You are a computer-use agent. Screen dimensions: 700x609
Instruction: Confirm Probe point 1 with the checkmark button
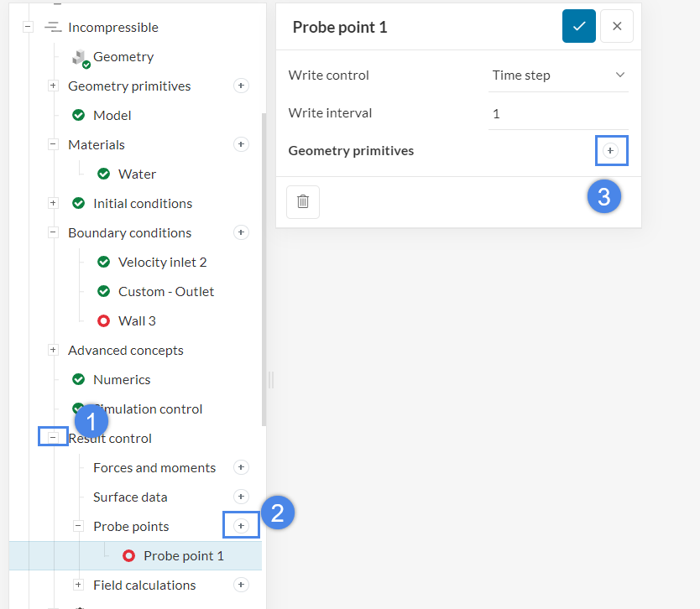tap(579, 27)
